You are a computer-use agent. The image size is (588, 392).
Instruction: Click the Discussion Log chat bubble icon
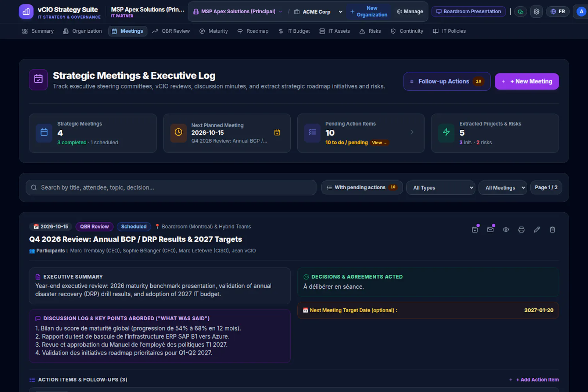point(38,319)
